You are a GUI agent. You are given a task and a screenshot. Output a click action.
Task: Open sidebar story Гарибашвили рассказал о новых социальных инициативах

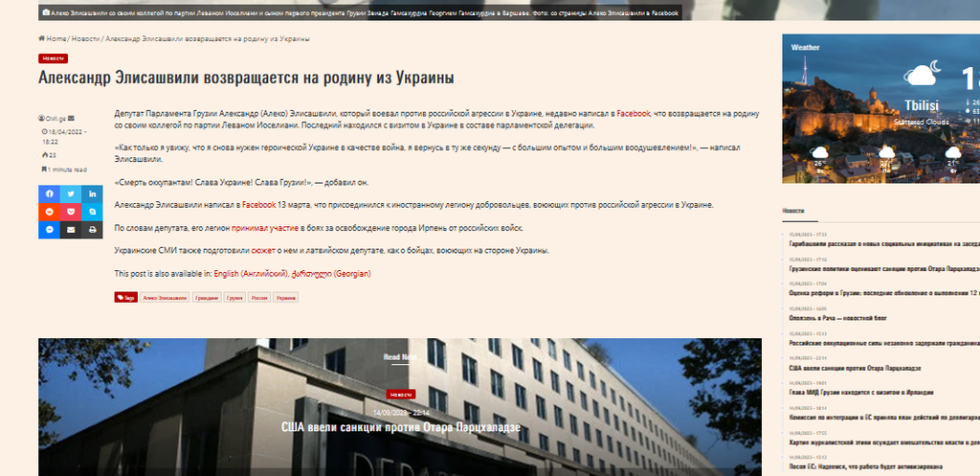(884, 243)
